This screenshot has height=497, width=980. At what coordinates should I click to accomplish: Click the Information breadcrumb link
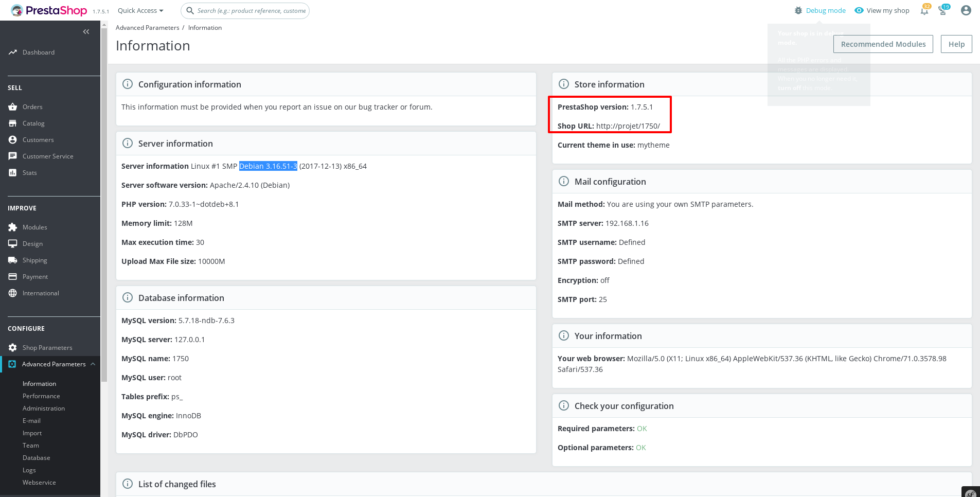(x=205, y=28)
